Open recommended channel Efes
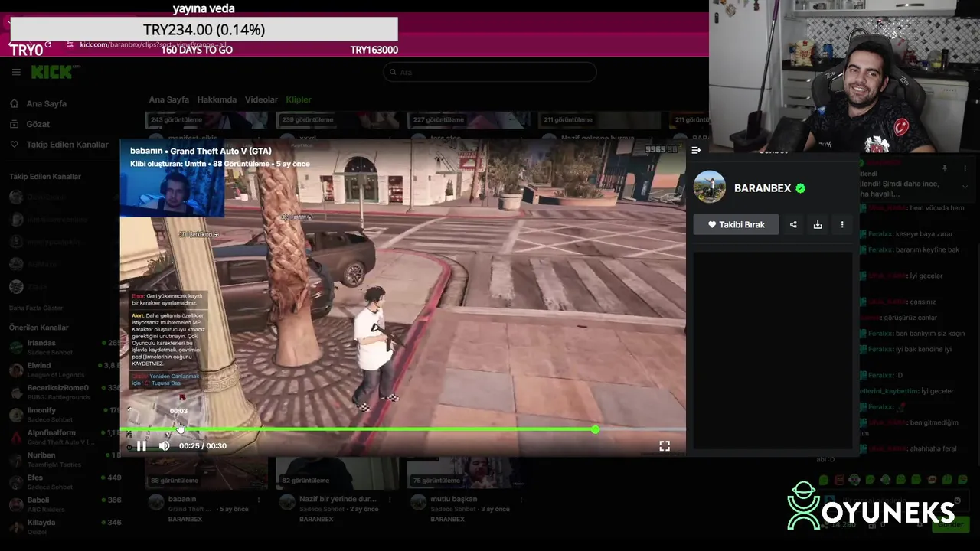980x551 pixels. pyautogui.click(x=63, y=481)
